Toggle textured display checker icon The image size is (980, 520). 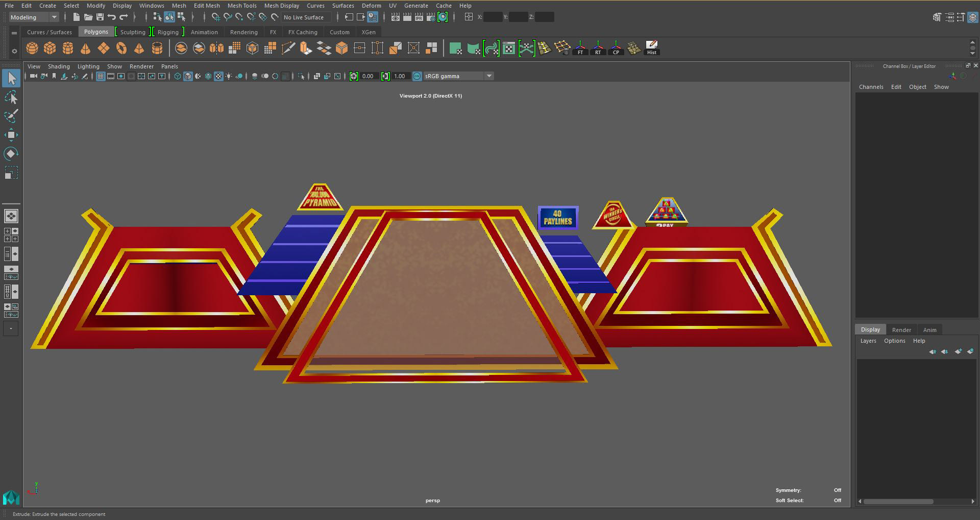pos(218,76)
